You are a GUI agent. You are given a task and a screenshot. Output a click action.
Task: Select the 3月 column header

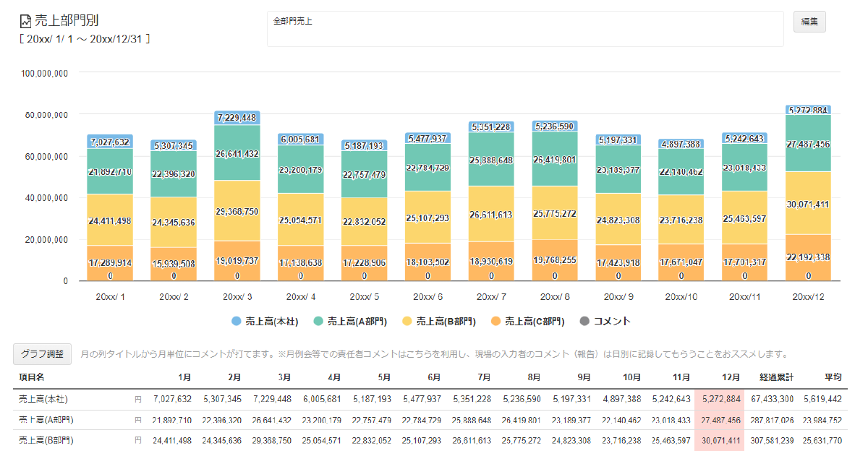[284, 377]
